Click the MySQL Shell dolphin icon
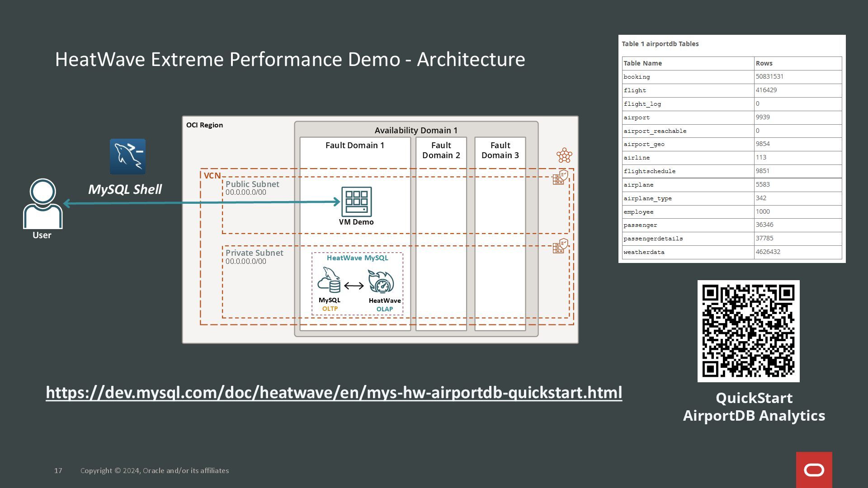The width and height of the screenshot is (868, 488). click(x=127, y=156)
